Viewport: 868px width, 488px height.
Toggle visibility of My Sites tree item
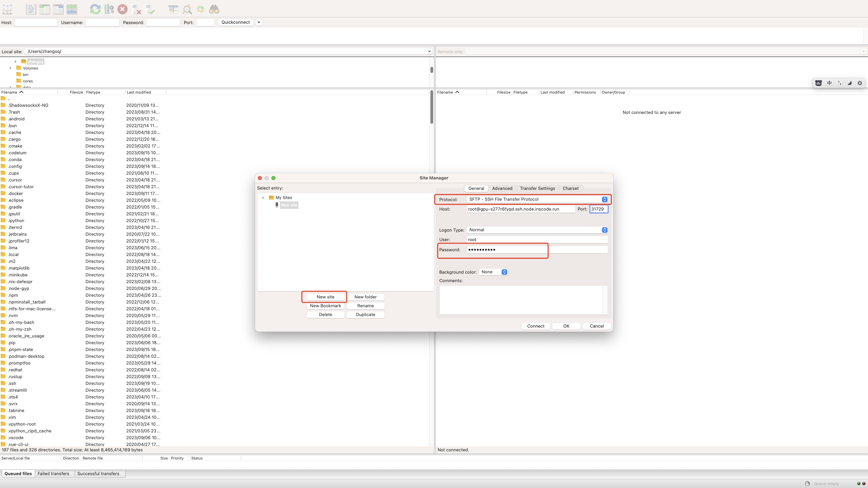(263, 197)
